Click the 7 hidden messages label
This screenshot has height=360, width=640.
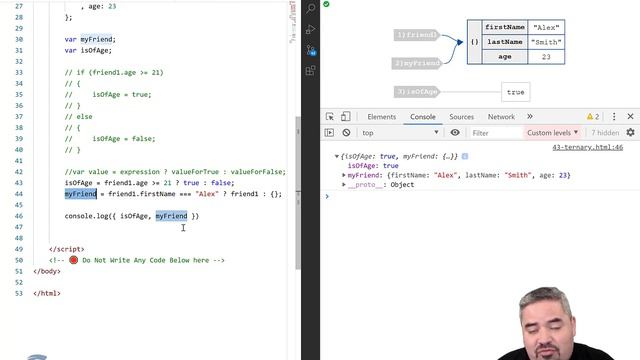pos(605,133)
